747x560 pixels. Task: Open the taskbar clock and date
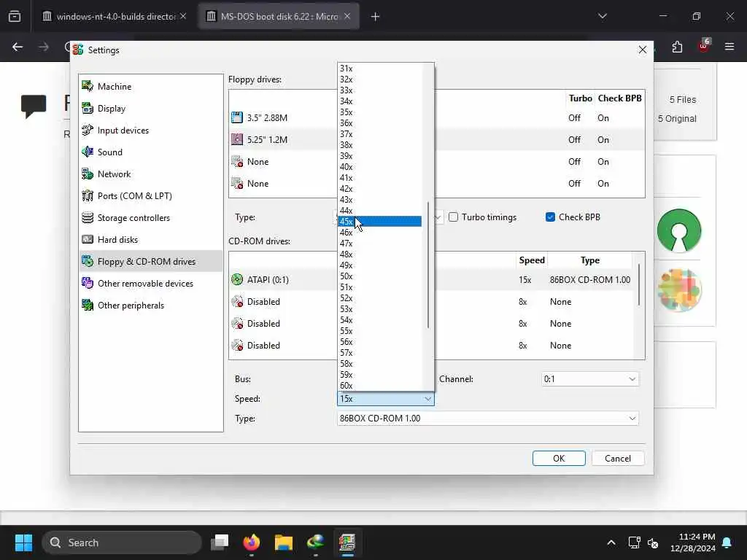click(693, 542)
